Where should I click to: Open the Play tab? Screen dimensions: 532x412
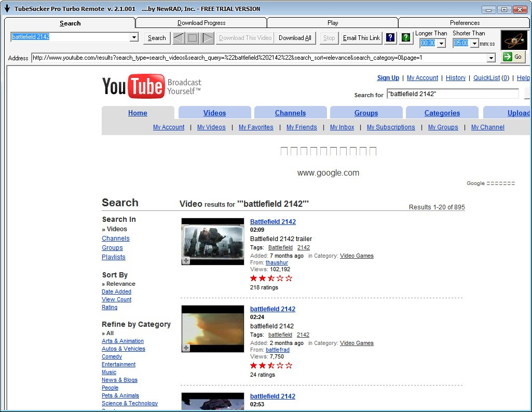[x=333, y=23]
